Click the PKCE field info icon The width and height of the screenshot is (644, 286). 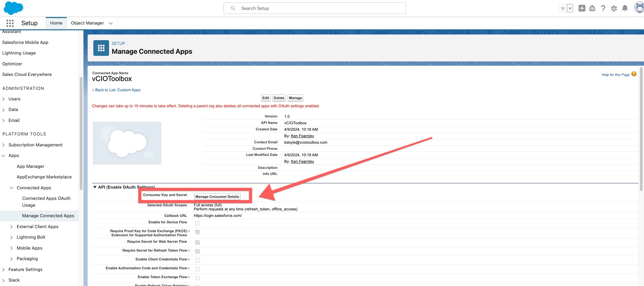coord(188,231)
